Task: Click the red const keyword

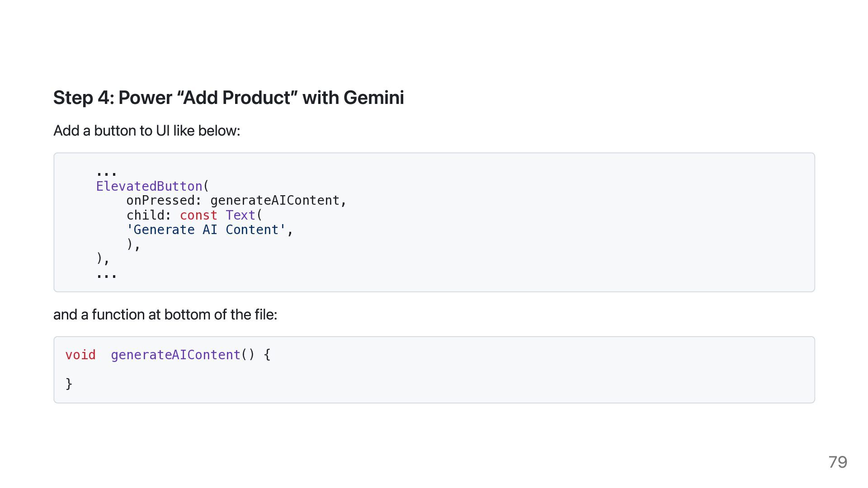Action: tap(198, 215)
